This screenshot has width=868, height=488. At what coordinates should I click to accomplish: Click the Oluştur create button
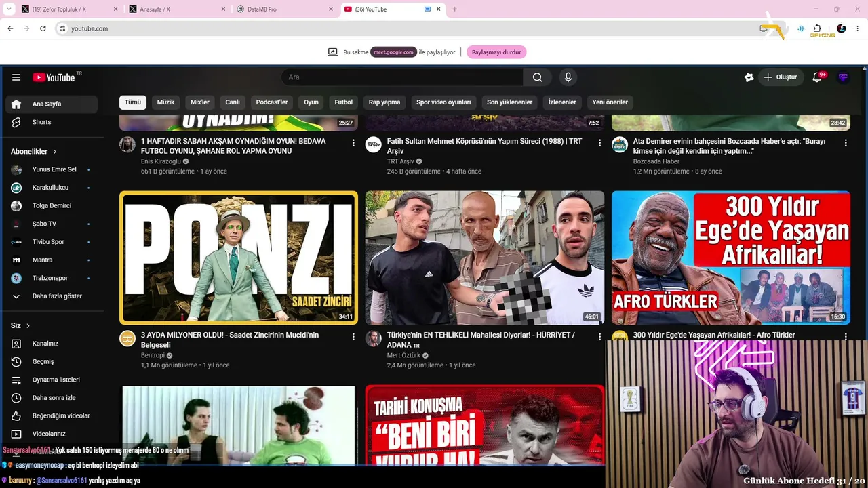[x=781, y=77]
